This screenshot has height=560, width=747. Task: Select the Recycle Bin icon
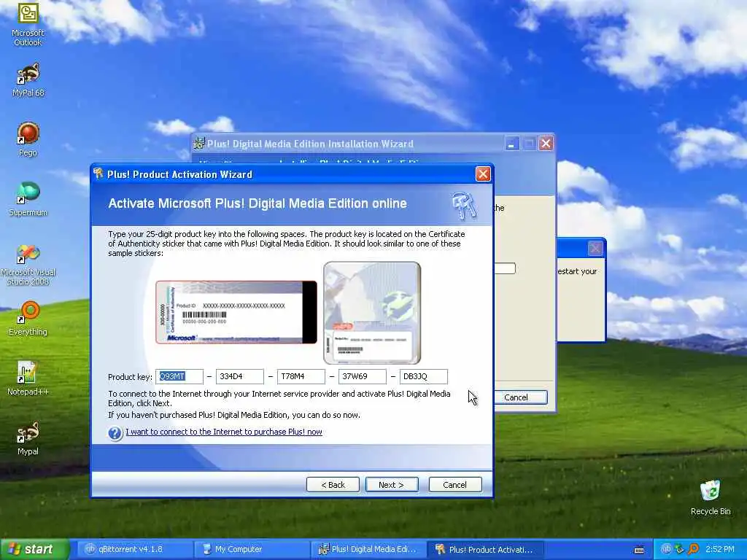click(711, 497)
